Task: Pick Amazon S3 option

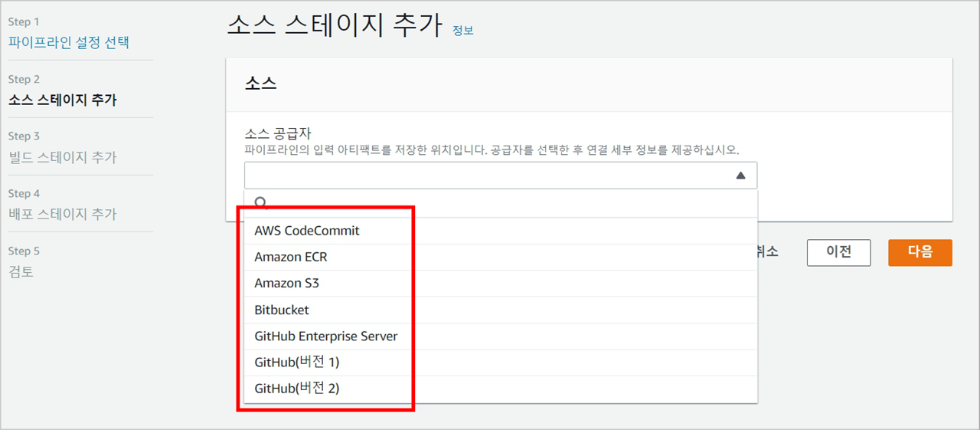Action: [501, 284]
